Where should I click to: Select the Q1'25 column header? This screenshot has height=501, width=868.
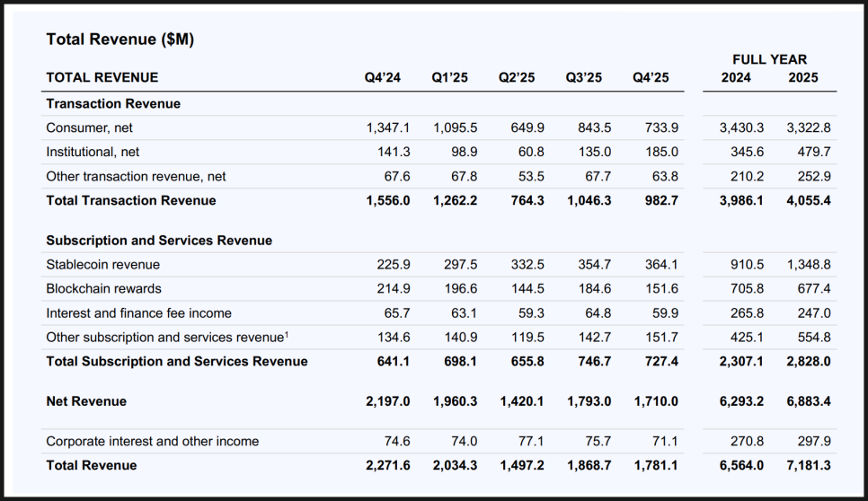[449, 78]
